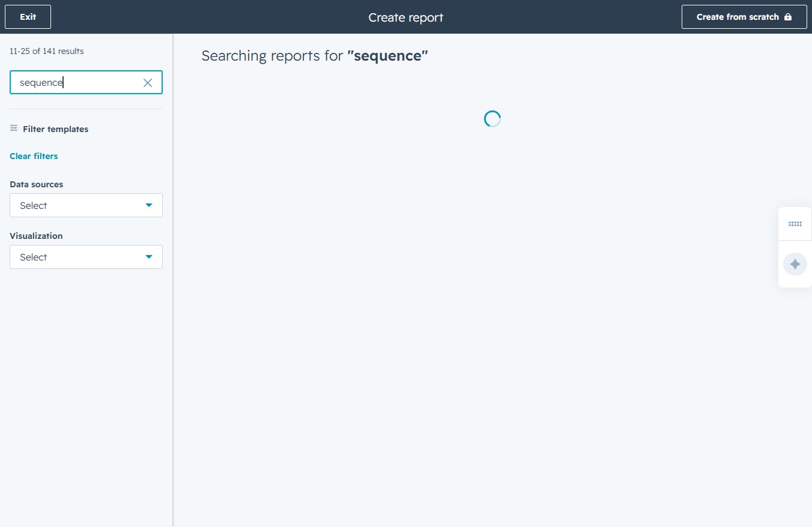Click the "Searching reports for sequence" heading
The width and height of the screenshot is (812, 527).
(315, 56)
